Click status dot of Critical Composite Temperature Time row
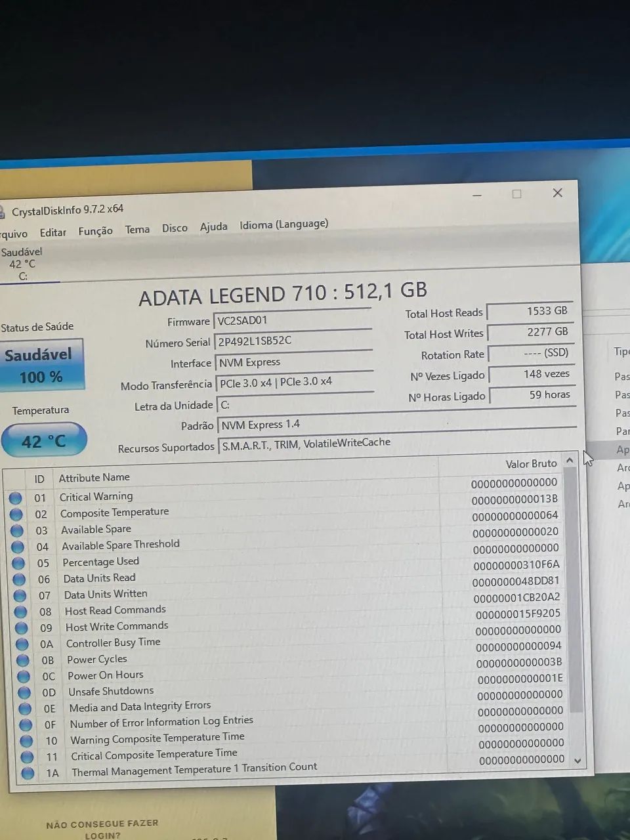630x840 pixels. point(27,757)
